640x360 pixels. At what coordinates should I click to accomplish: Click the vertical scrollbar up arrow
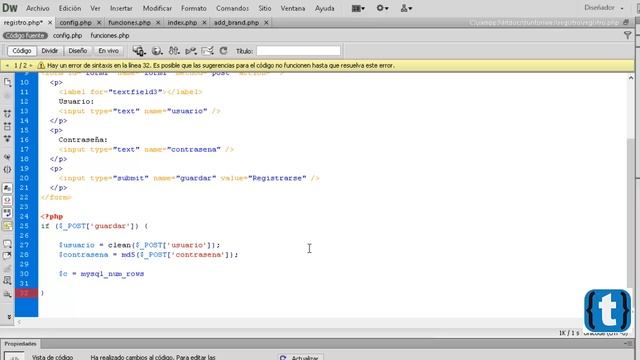pos(631,78)
